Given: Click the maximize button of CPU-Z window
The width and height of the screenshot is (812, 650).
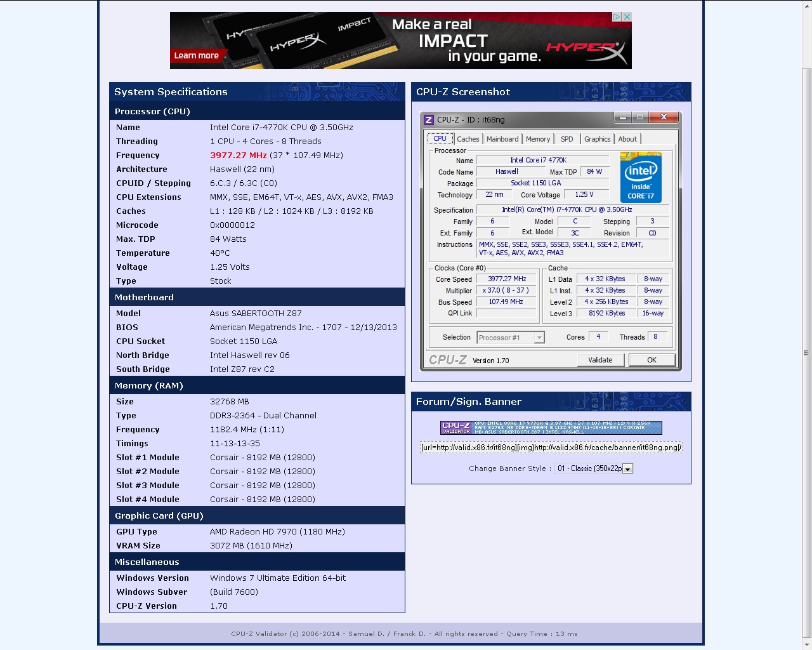Looking at the screenshot, I should coord(639,117).
